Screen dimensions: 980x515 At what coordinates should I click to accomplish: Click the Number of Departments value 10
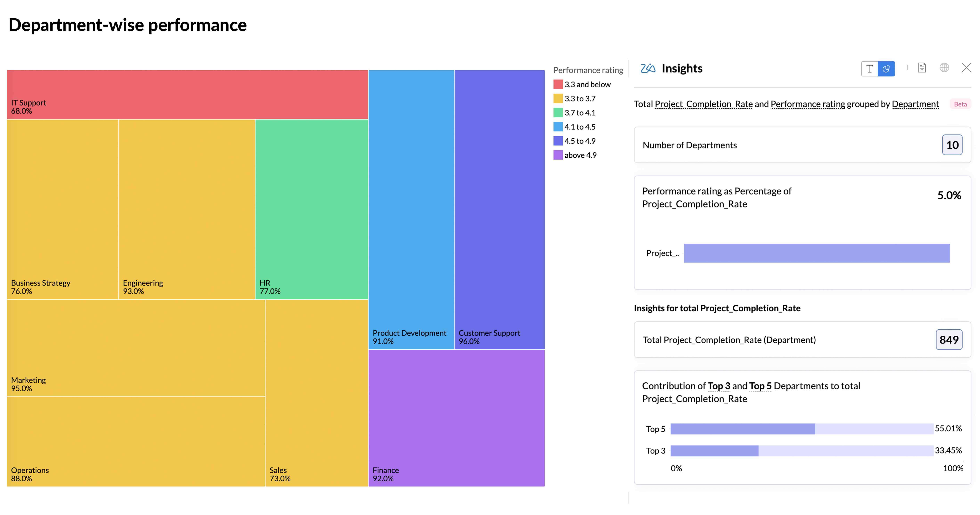click(x=952, y=145)
